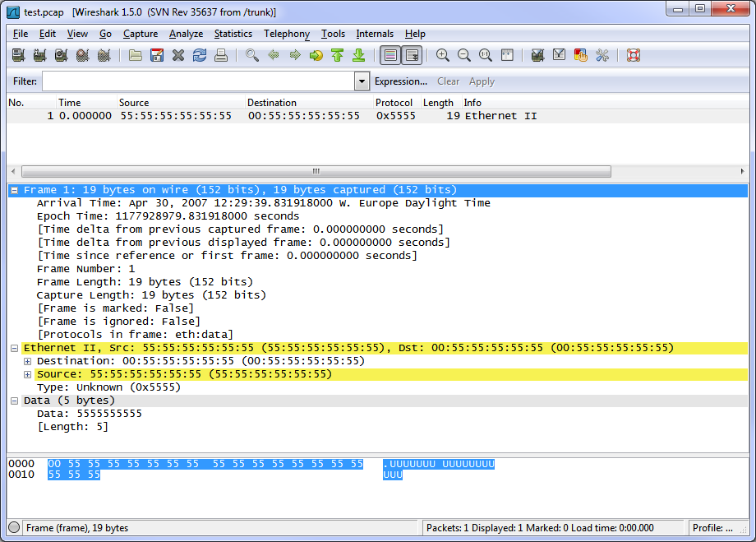This screenshot has width=756, height=542.
Task: Open capture options toolbar icon
Action: pos(39,55)
